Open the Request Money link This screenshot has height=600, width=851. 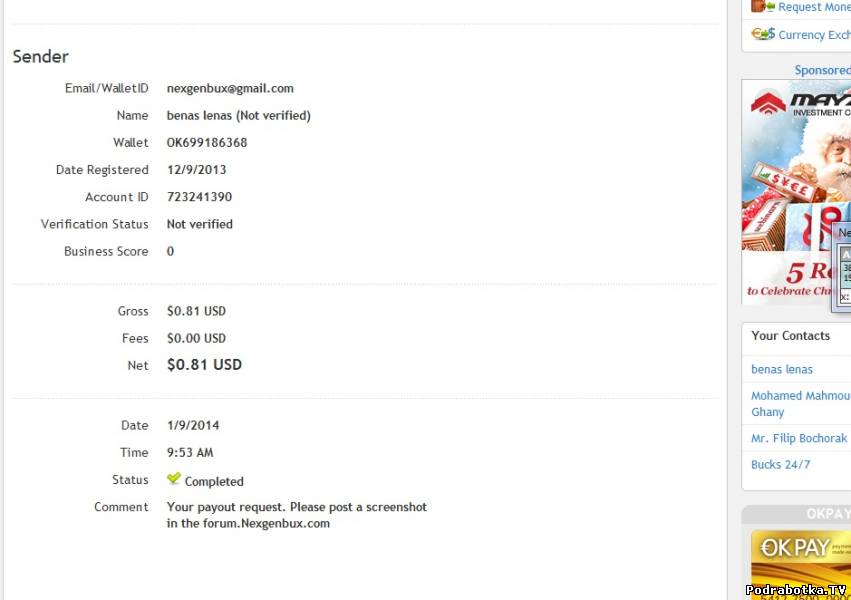814,7
